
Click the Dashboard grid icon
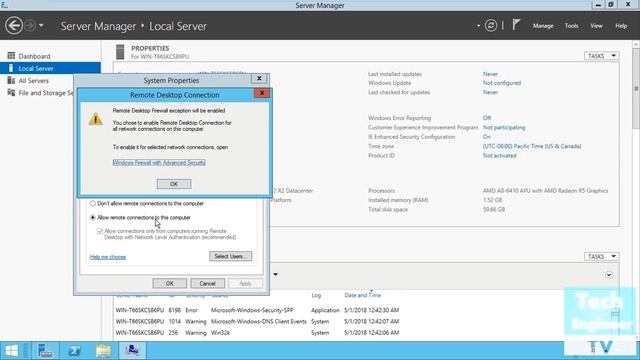[x=11, y=56]
